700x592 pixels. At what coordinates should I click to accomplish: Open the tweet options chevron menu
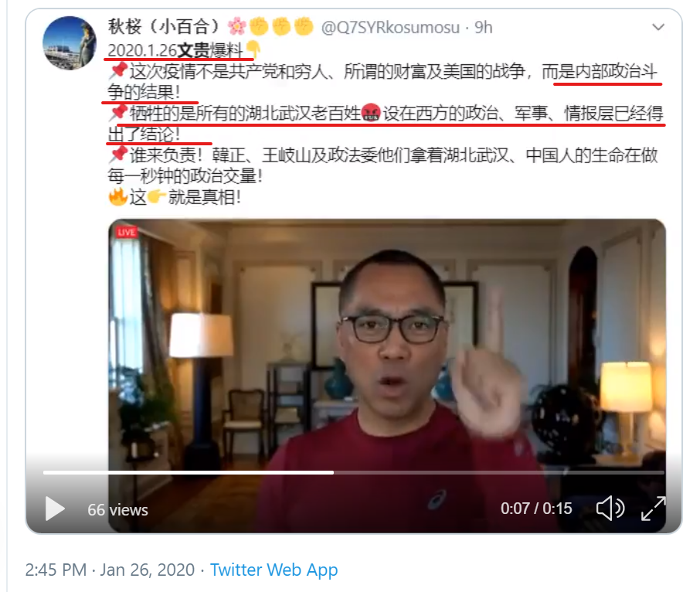658,27
